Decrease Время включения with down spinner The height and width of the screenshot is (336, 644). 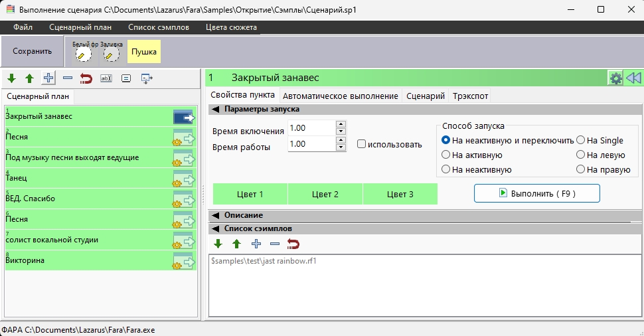[341, 131]
